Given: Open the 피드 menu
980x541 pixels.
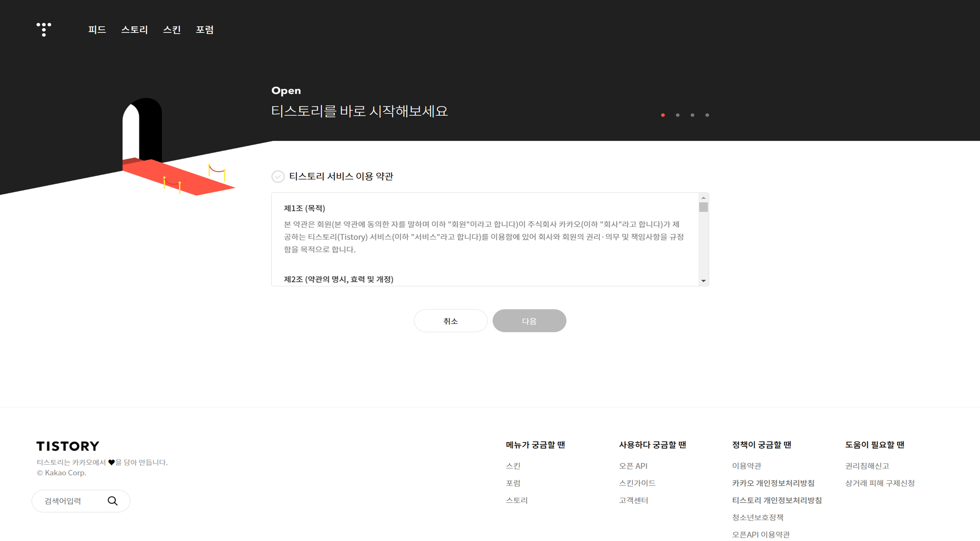Looking at the screenshot, I should click(97, 30).
